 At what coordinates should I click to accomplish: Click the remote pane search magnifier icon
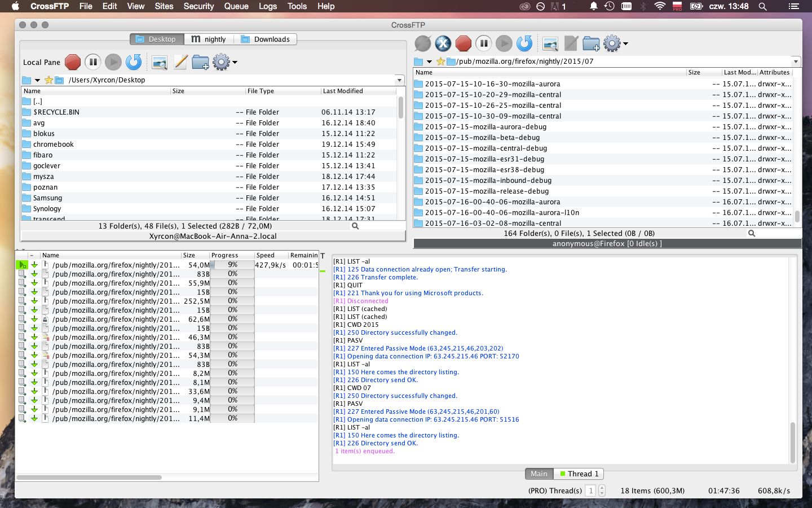(x=751, y=233)
